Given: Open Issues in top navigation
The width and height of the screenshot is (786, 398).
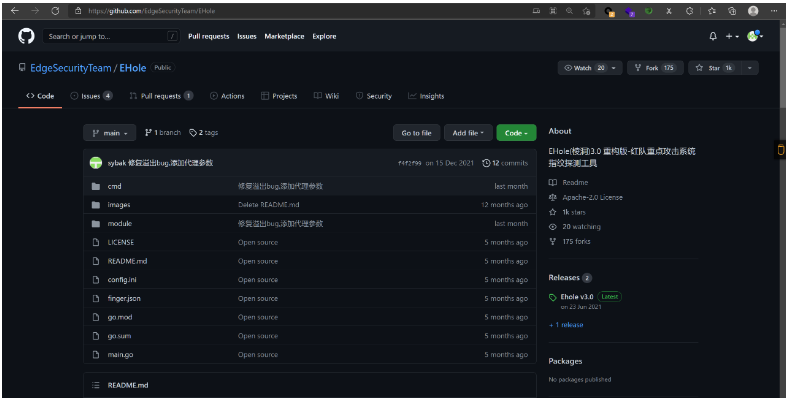Looking at the screenshot, I should 247,36.
